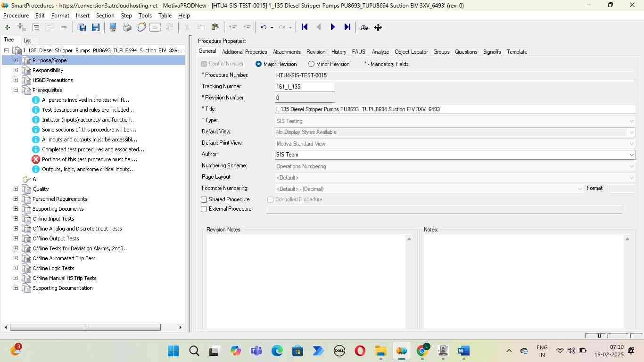
Task: Click the Title input field
Action: [x=455, y=109]
